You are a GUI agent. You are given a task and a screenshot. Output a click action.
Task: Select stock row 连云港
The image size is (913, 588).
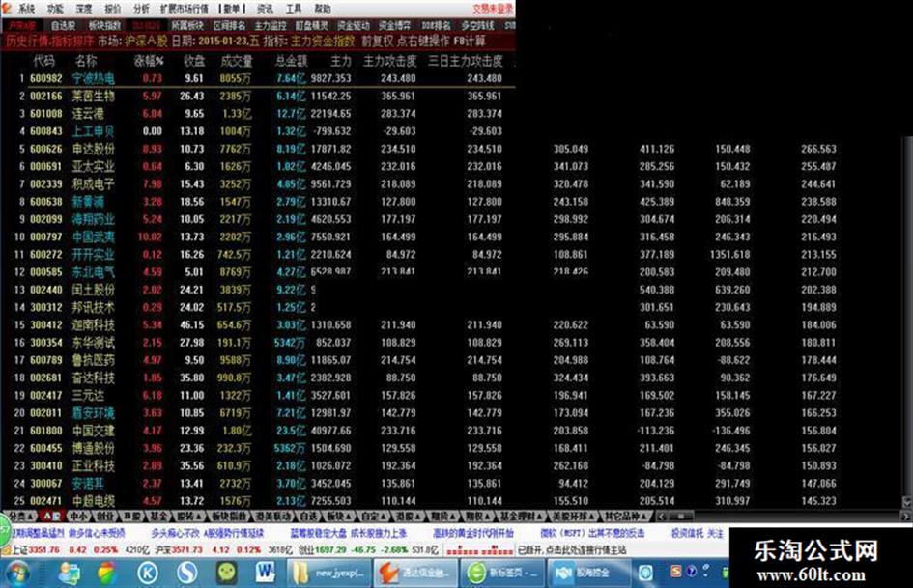tap(258, 114)
